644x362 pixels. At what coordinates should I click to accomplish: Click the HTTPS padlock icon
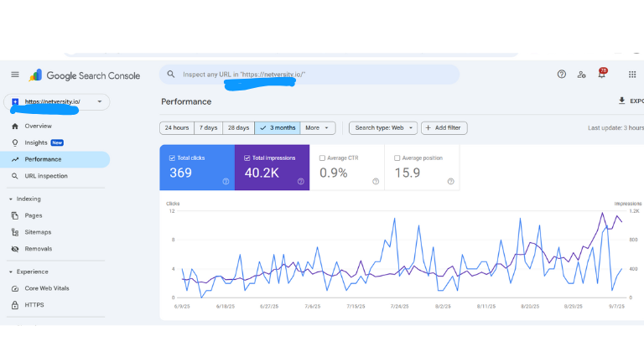[x=15, y=305]
